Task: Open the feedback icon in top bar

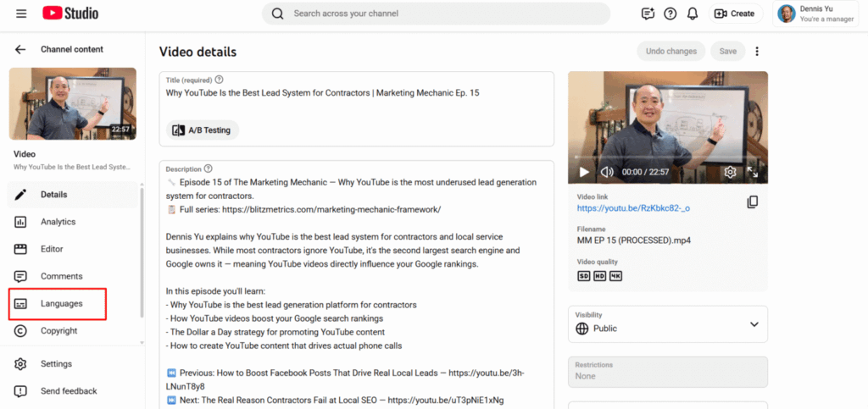Action: coord(648,14)
